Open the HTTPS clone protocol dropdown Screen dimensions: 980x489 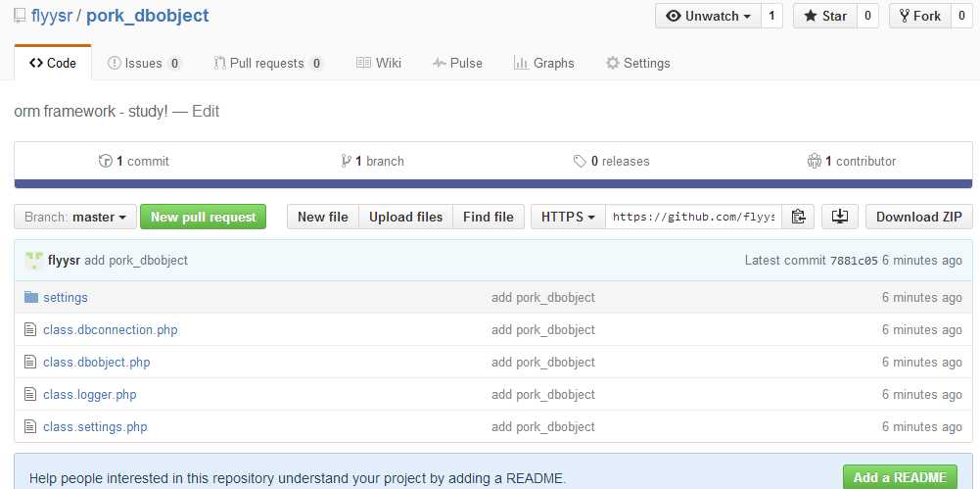[x=568, y=217]
